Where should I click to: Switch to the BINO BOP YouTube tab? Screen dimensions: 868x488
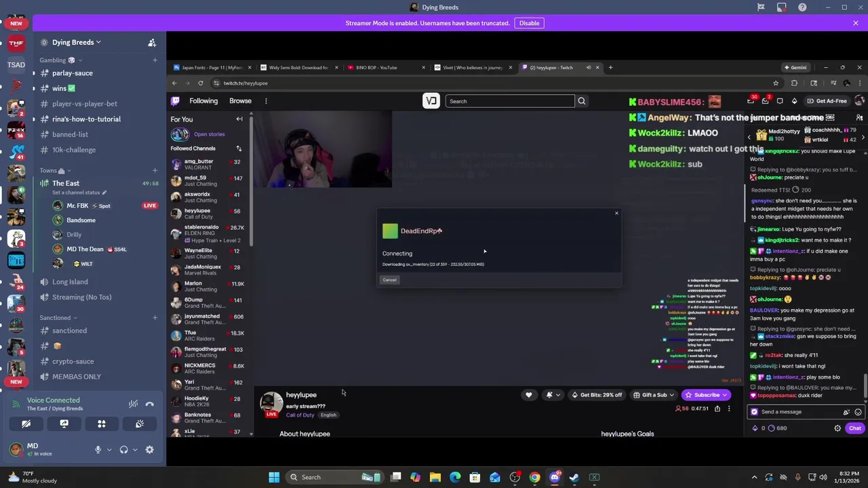click(387, 67)
